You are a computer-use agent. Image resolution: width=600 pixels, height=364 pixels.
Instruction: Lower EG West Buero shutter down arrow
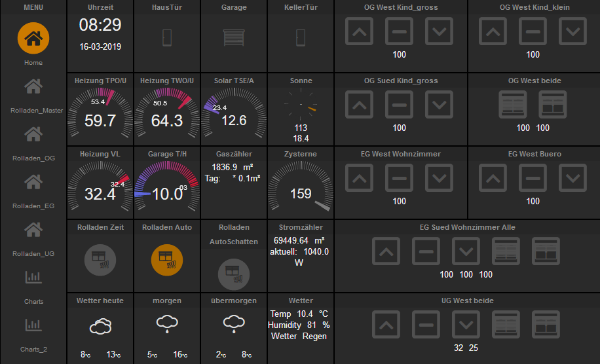[572, 178]
